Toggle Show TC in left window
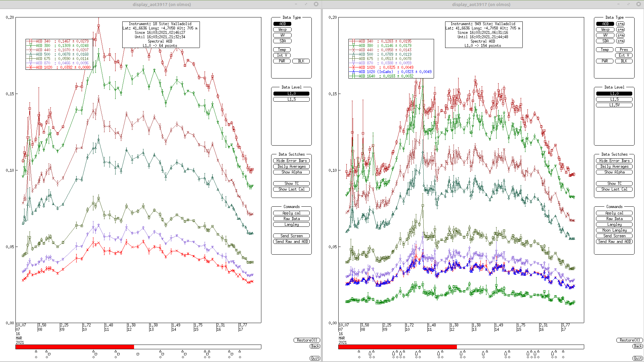644x362 pixels. click(x=291, y=184)
